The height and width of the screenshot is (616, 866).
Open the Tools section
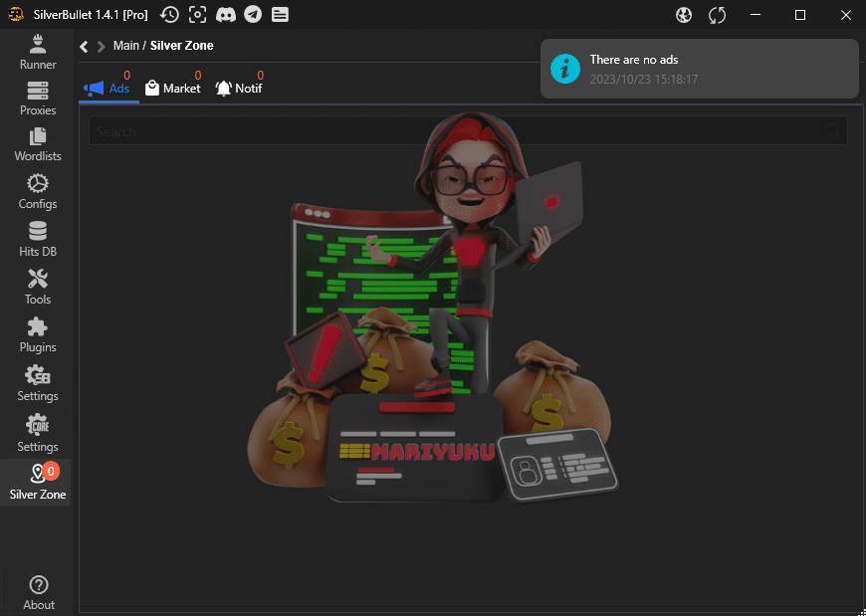[x=38, y=287]
